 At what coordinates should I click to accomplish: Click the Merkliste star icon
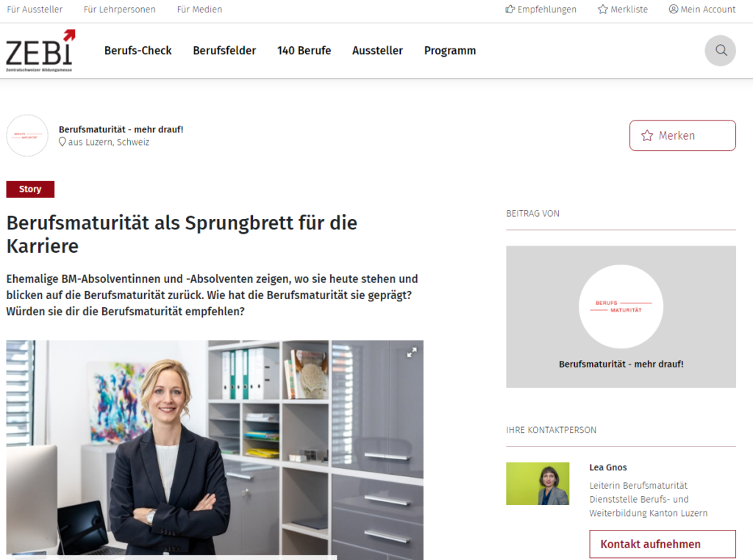(603, 9)
